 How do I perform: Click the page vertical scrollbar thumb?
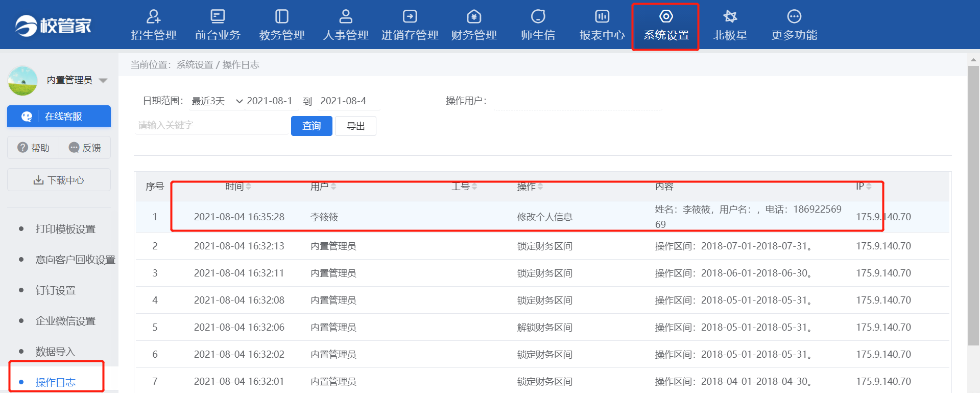point(973,205)
